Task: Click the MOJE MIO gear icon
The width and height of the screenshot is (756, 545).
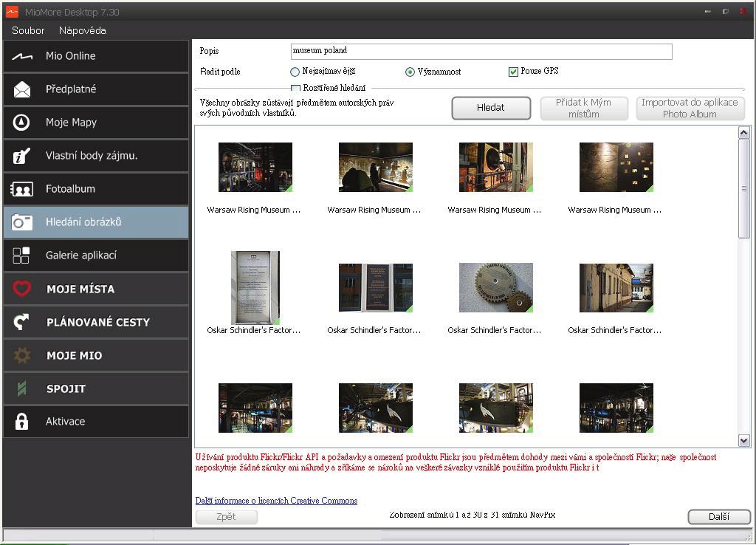Action: click(21, 355)
